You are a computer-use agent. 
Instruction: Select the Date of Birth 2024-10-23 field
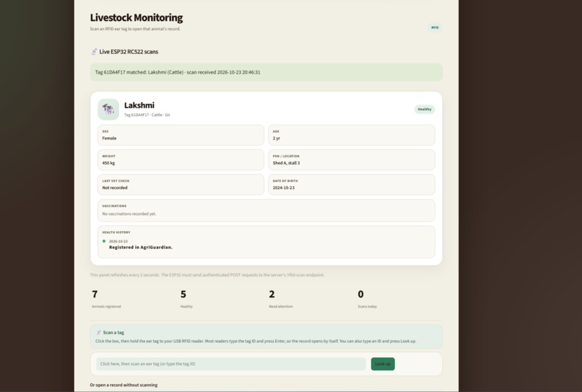(x=352, y=185)
